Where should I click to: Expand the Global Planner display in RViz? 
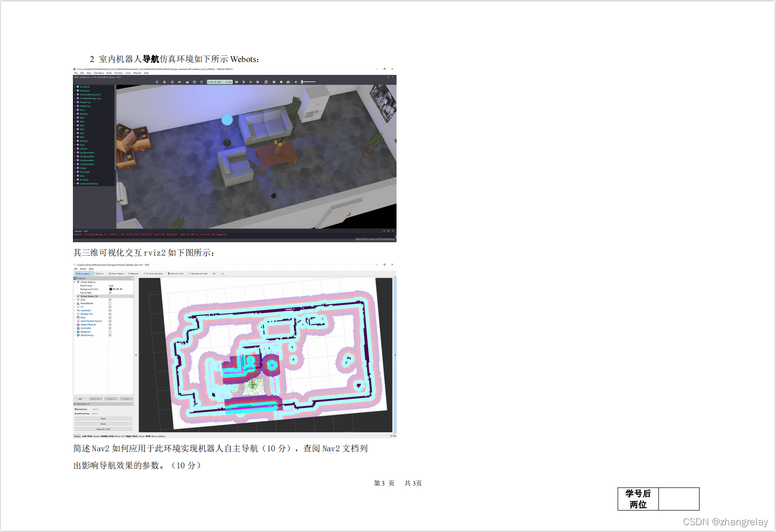click(74, 324)
